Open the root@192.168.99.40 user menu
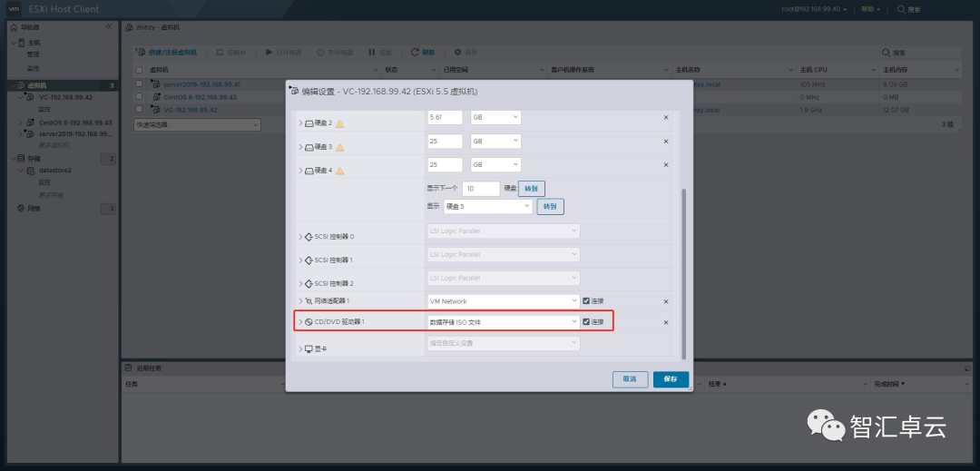 [x=814, y=9]
